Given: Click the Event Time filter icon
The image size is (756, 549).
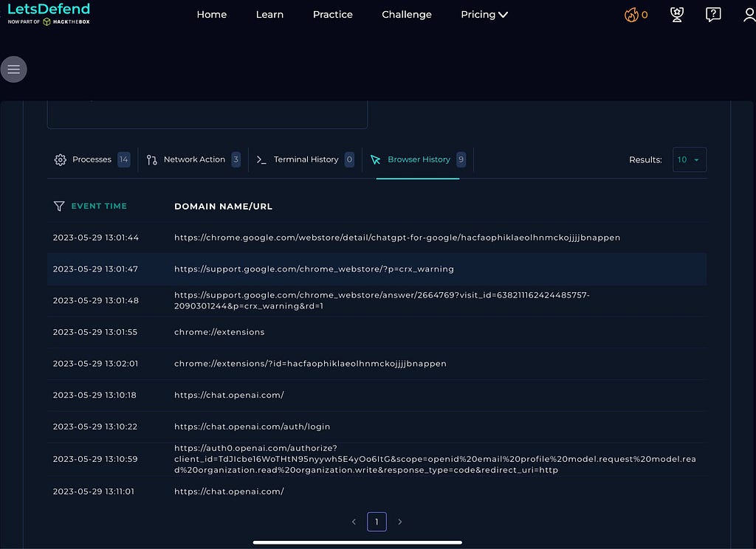Looking at the screenshot, I should coord(59,207).
